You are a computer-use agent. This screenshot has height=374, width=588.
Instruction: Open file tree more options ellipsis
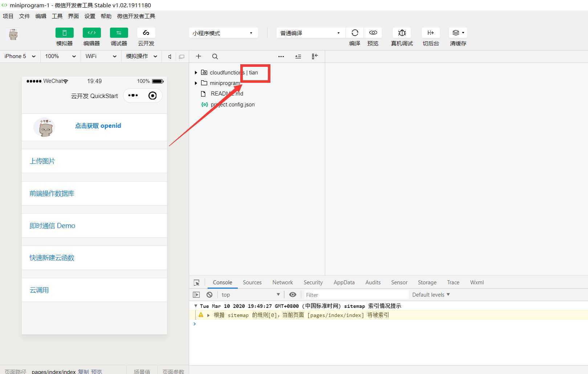pos(281,56)
